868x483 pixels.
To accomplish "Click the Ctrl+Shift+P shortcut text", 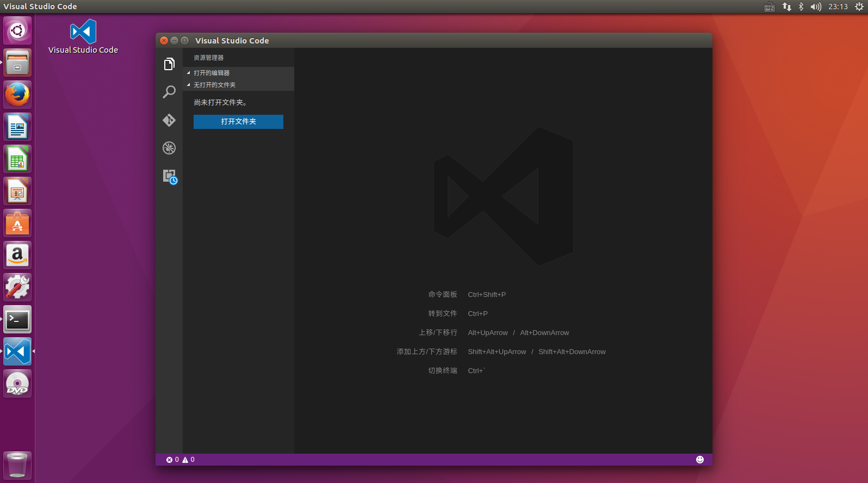I will [x=487, y=294].
